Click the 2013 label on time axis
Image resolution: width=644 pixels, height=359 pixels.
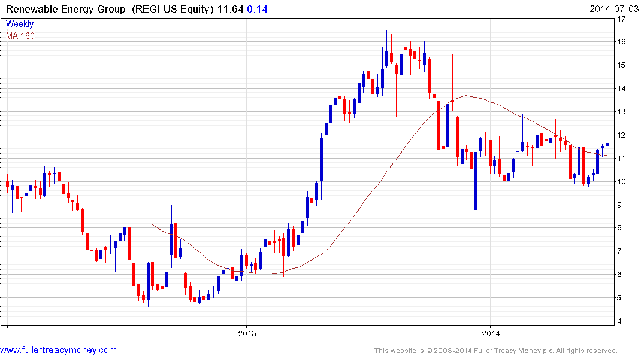pyautogui.click(x=247, y=333)
